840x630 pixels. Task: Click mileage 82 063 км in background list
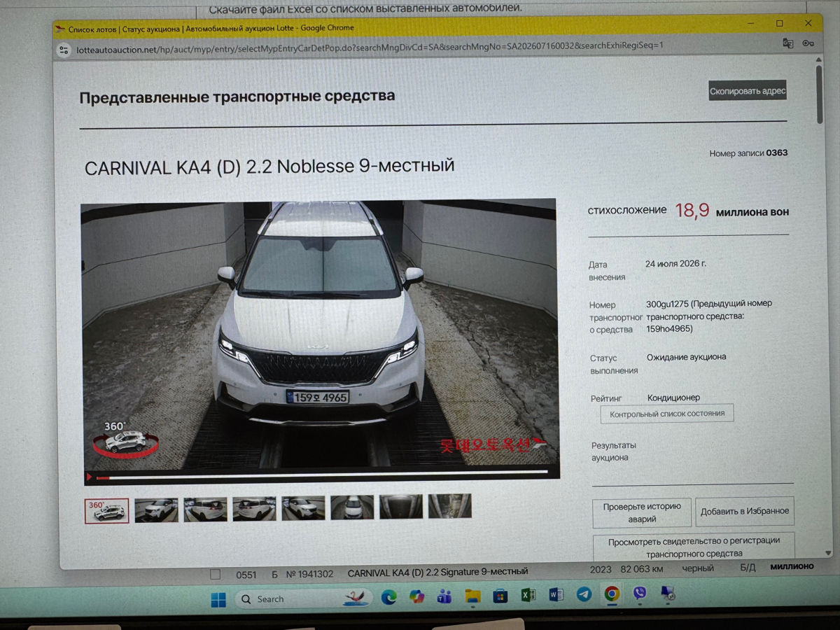(641, 570)
